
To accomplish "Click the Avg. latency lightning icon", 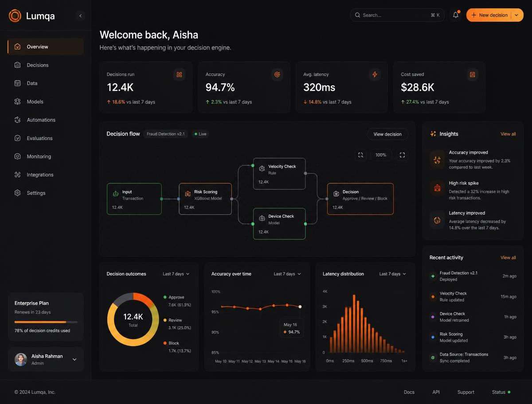I will click(x=375, y=74).
